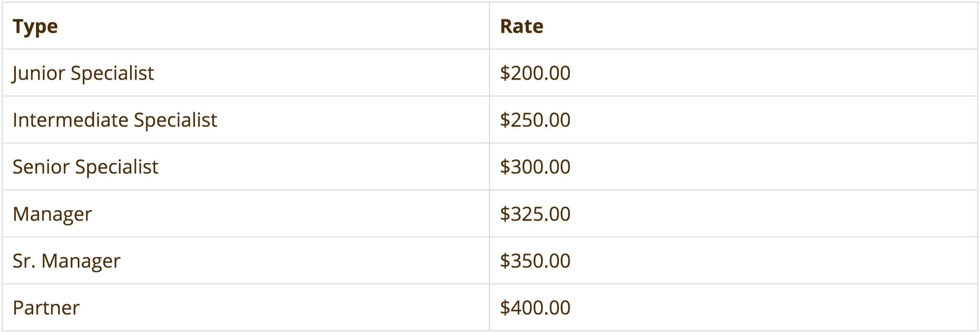980x333 pixels.
Task: Select the $300.00 rate cell
Action: [733, 167]
